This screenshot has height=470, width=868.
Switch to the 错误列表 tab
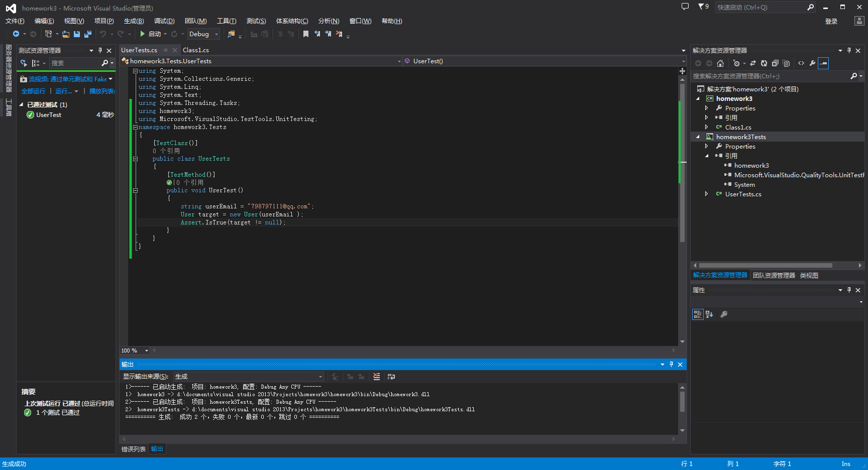click(x=134, y=449)
